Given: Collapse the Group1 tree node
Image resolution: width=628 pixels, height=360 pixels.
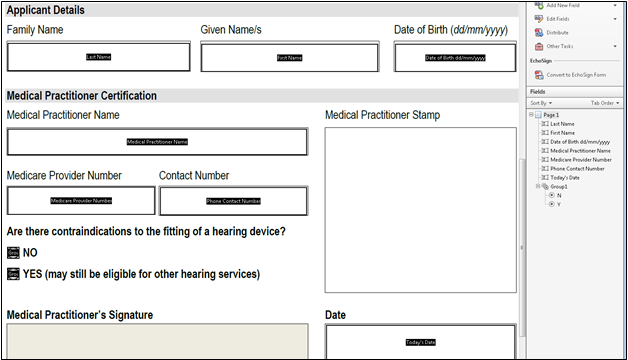Looking at the screenshot, I should pos(538,186).
